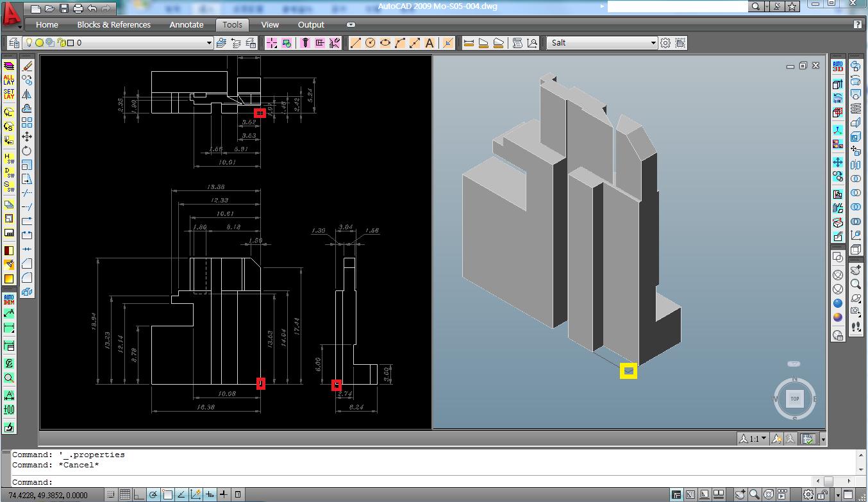The width and height of the screenshot is (868, 502).
Task: Click the TOP face of the ViewCube
Action: click(x=795, y=399)
